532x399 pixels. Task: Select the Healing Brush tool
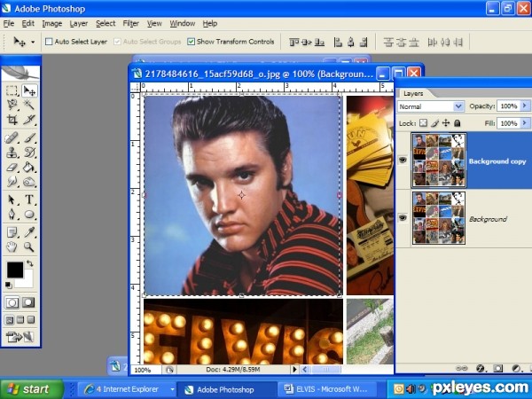12,137
